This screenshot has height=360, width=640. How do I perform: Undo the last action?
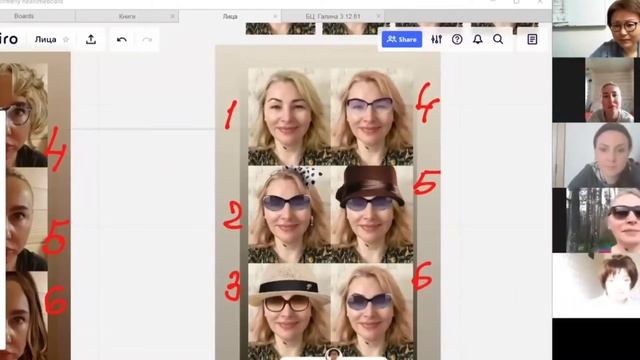pos(122,40)
